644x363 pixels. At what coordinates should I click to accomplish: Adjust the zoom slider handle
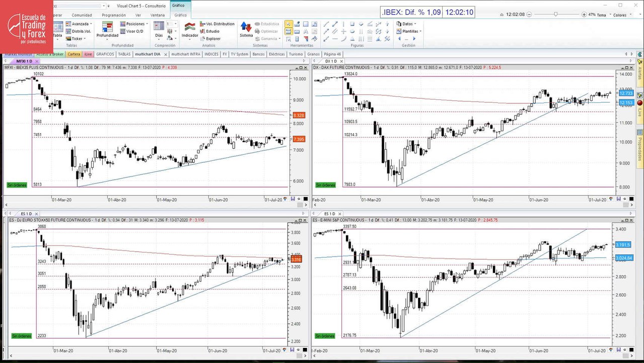tap(556, 15)
